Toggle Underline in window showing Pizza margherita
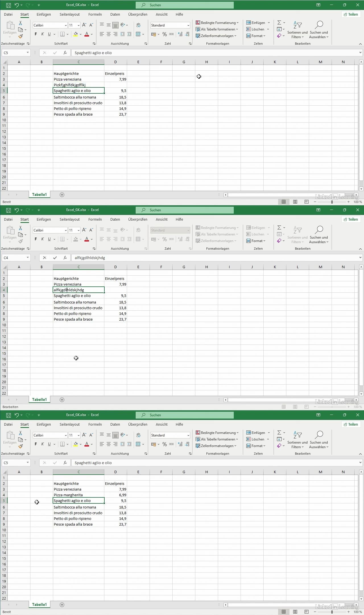 coord(49,444)
